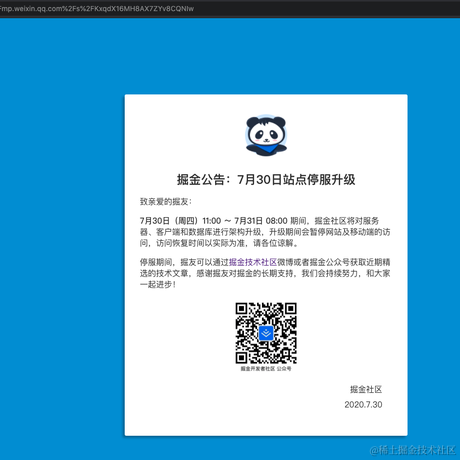Screen dimensions: 460x460
Task: Click the signature 掘金社区
Action: [x=366, y=389]
